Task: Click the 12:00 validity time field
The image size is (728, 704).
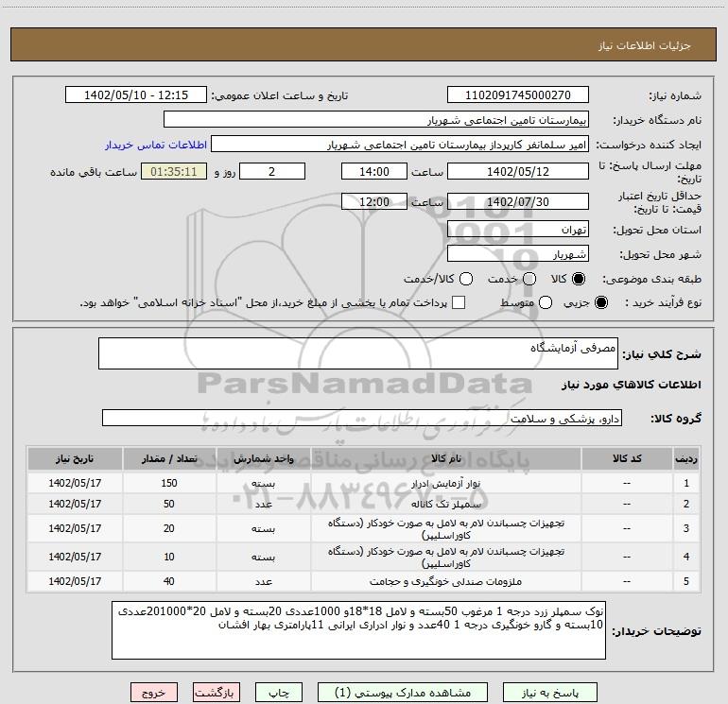Action: 374,201
